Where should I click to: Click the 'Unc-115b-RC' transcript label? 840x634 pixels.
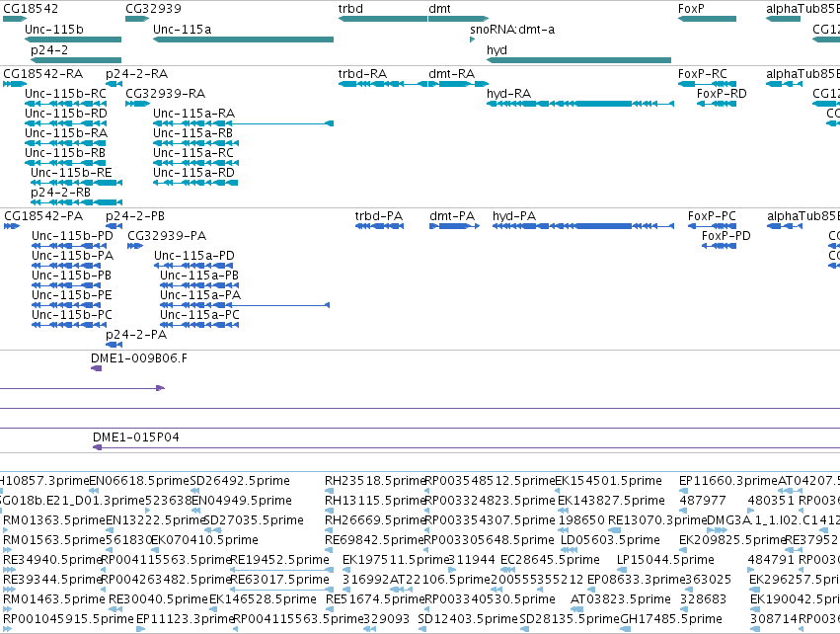pyautogui.click(x=65, y=93)
